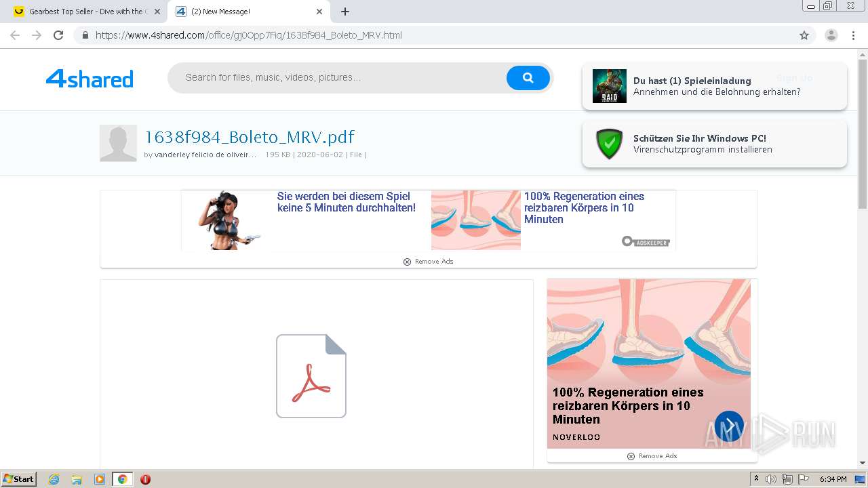Click the uploader avatar placeholder
868x488 pixels.
coord(118,143)
